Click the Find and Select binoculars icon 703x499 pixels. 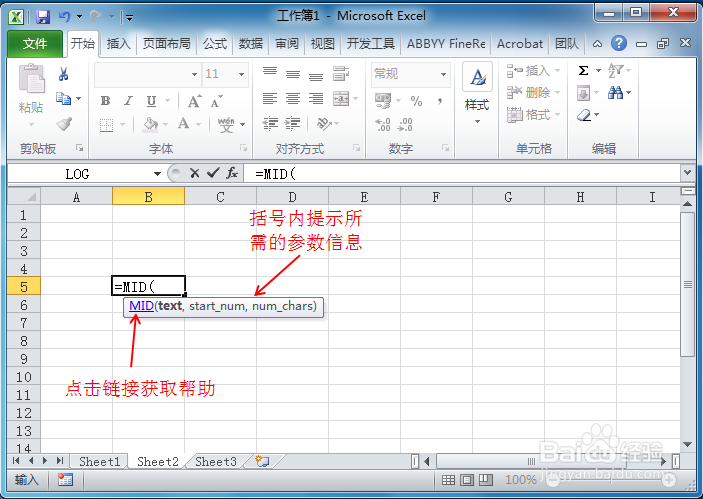615,93
